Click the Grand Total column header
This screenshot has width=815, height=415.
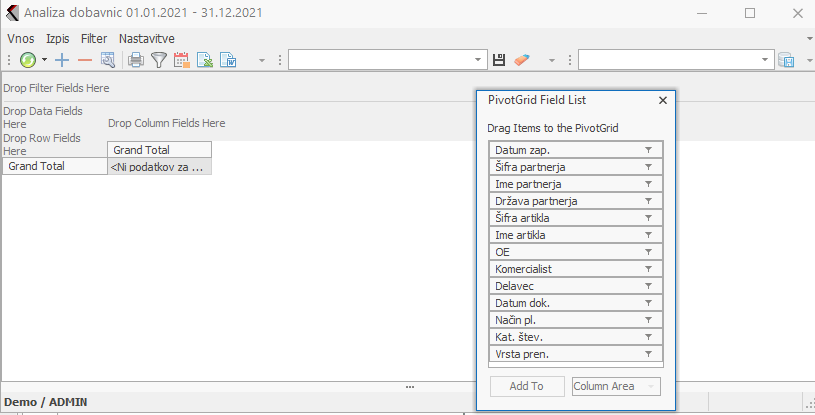point(159,150)
